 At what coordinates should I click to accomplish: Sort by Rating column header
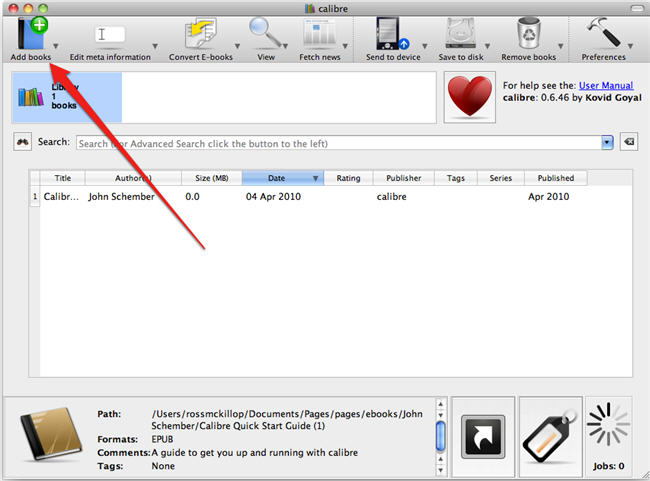click(x=348, y=178)
